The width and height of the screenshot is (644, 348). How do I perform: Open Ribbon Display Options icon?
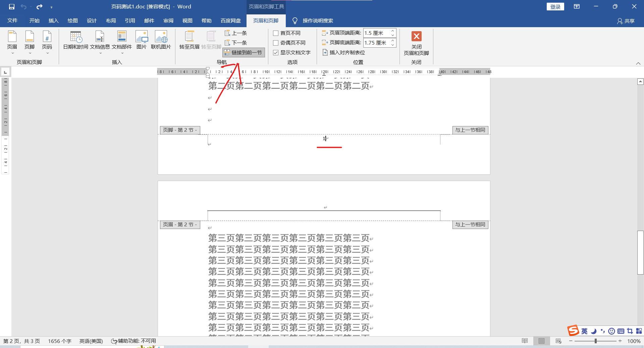click(x=577, y=7)
